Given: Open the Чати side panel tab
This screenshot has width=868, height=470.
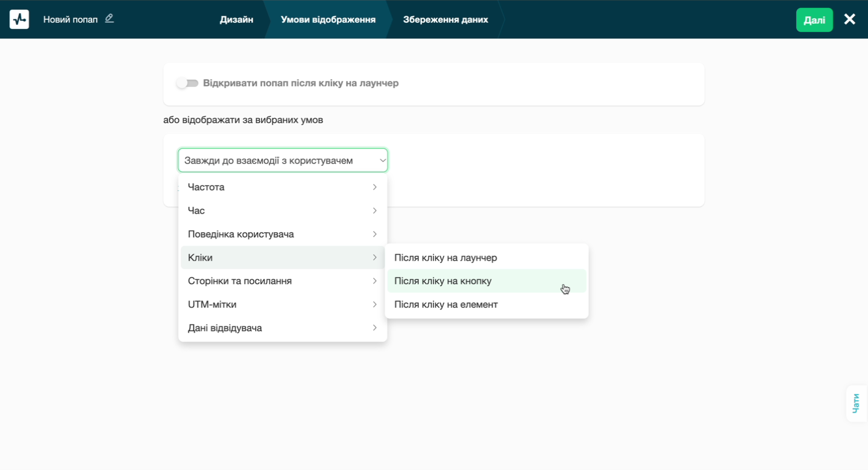Looking at the screenshot, I should pos(856,403).
